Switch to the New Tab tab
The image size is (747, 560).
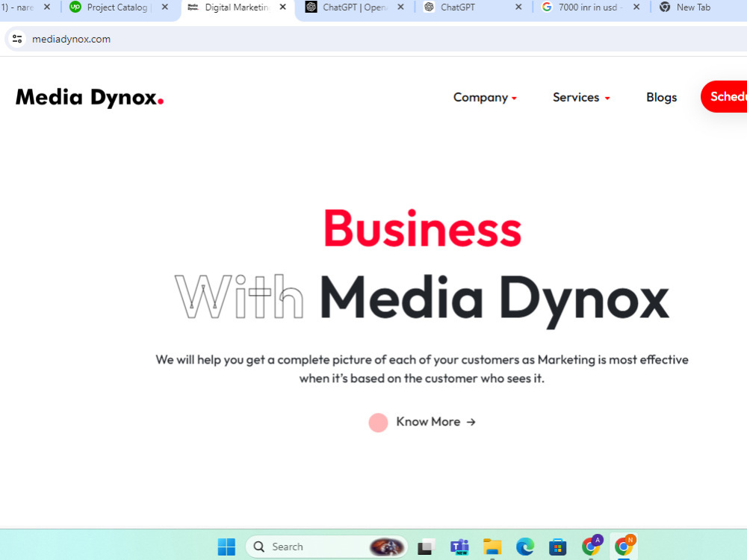tap(693, 7)
